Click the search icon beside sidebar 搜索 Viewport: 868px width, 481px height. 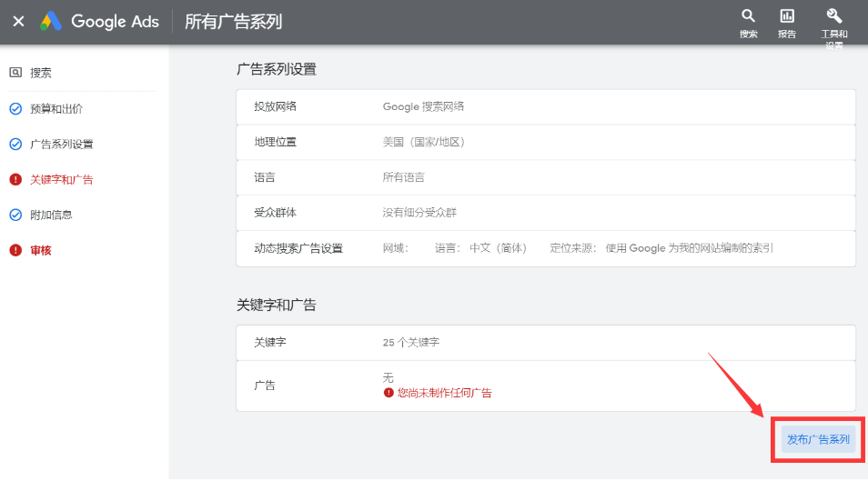[15, 73]
